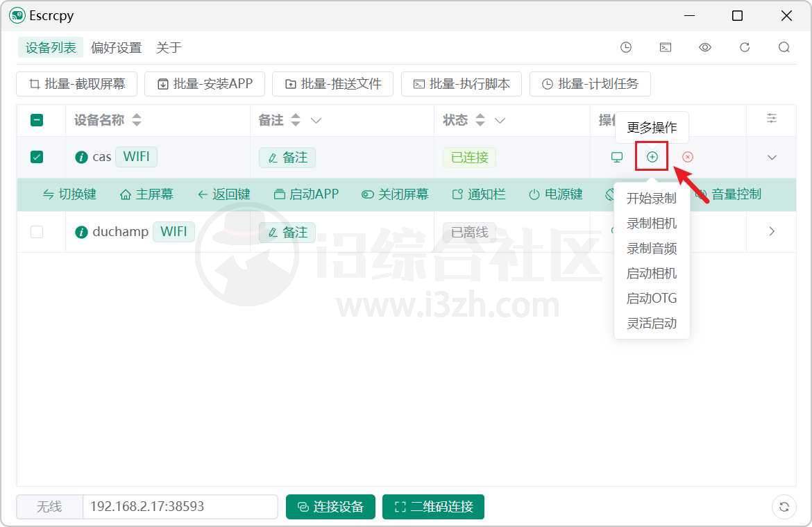Open the search magnifier icon
Image resolution: width=812 pixels, height=527 pixels.
(x=784, y=47)
